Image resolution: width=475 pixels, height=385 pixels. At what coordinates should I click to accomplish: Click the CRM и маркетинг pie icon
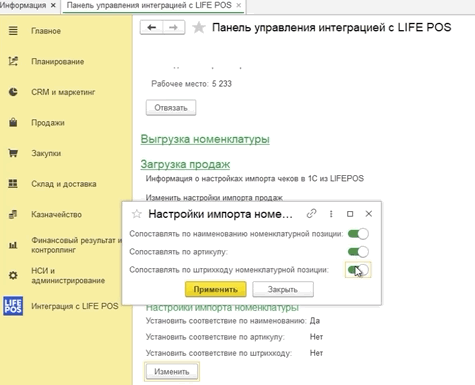13,92
